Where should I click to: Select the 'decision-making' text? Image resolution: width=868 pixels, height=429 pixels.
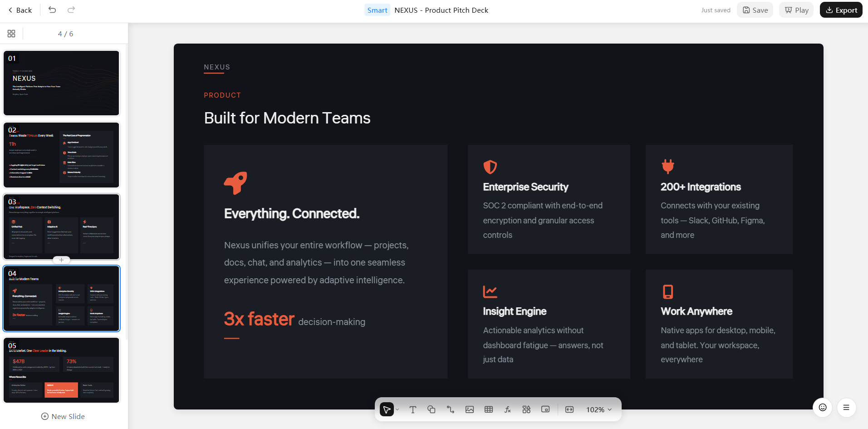332,322
